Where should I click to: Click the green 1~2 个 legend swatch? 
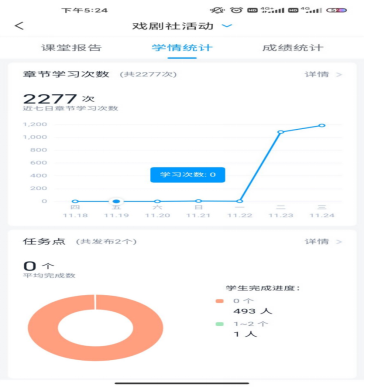click(x=219, y=324)
